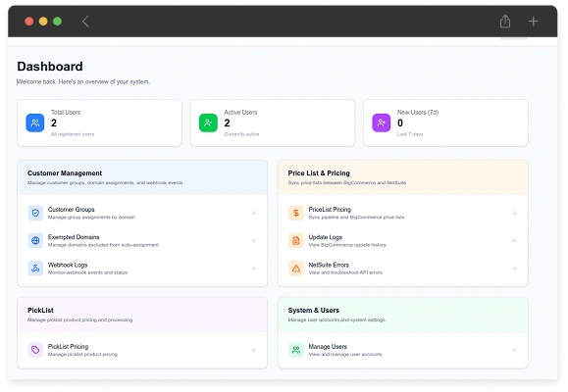This screenshot has width=568, height=392.
Task: Click the Update Logs document icon
Action: [296, 240]
